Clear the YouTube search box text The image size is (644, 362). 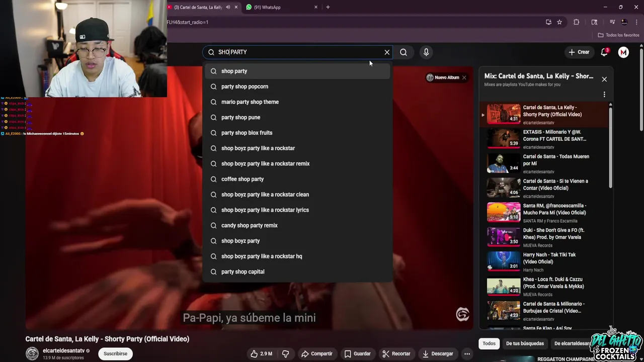tap(387, 52)
